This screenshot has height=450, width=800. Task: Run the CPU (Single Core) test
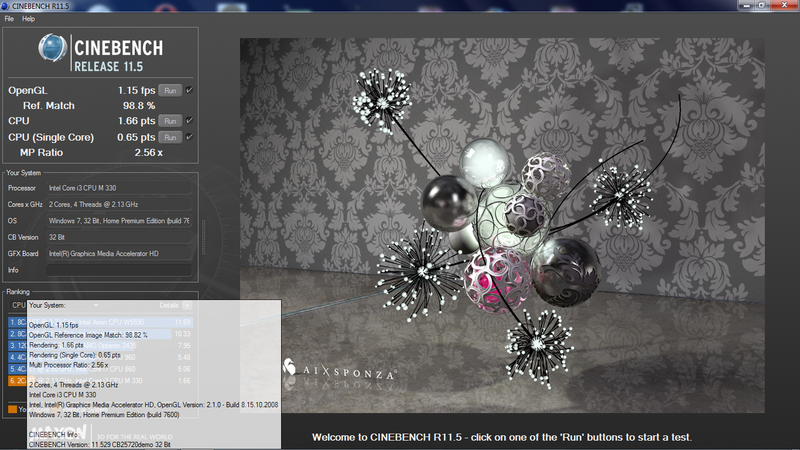(x=170, y=137)
